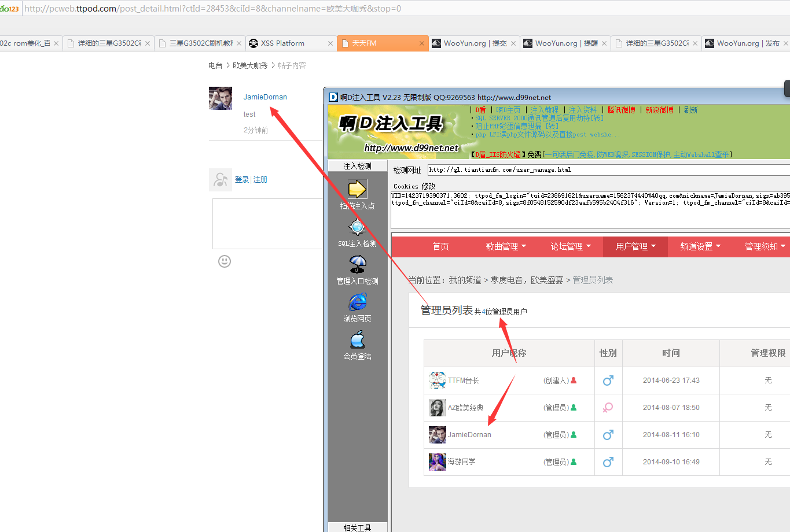Click the 检测网址 URL input field
This screenshot has width=790, height=532.
pos(609,170)
